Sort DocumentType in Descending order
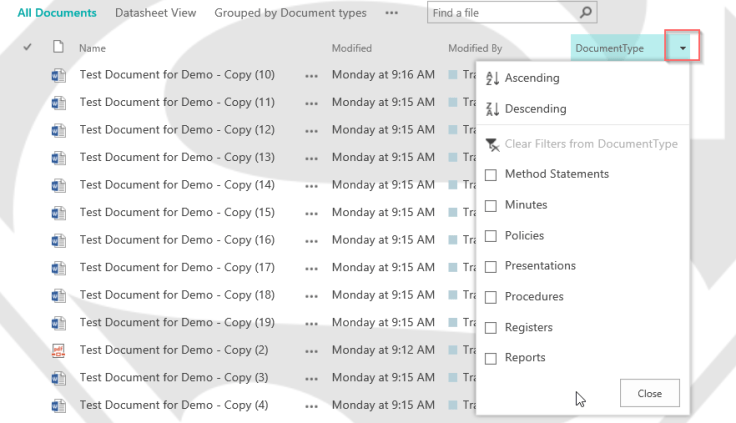The image size is (736, 423). (535, 109)
